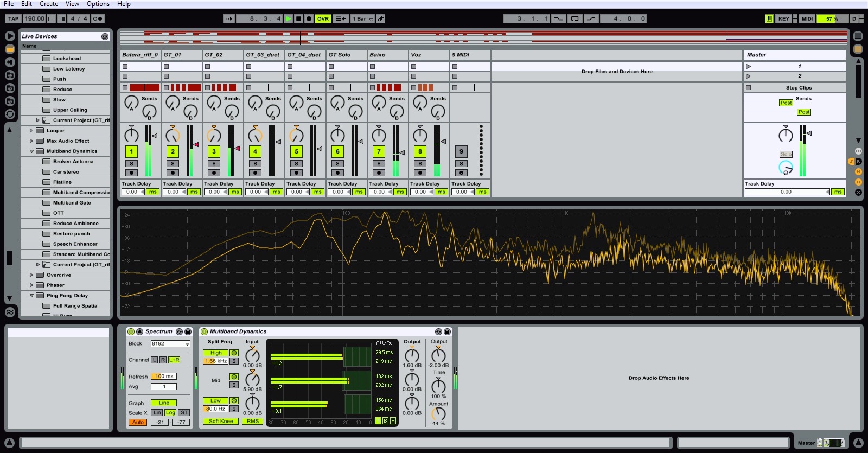Expand the Phaser folder
868x453 pixels.
point(31,285)
